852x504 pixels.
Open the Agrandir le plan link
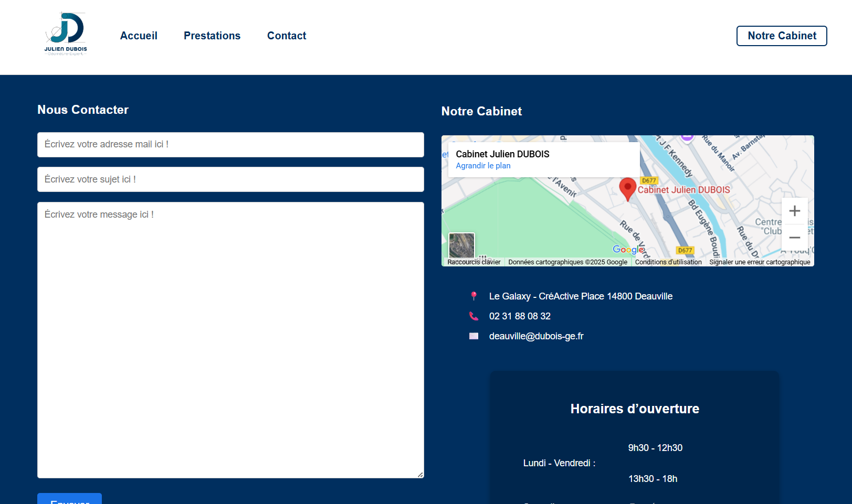click(x=483, y=166)
